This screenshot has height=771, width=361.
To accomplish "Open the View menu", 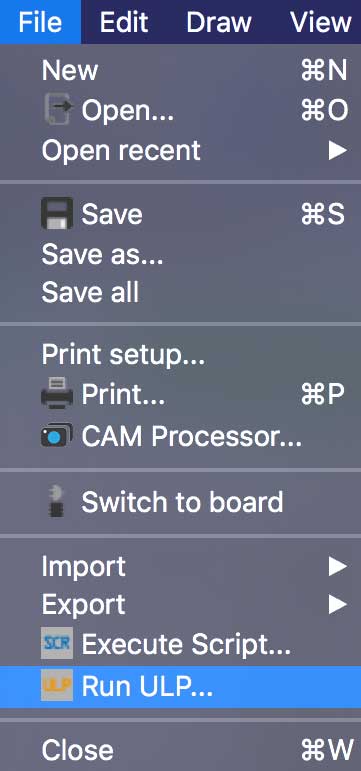I will [x=321, y=22].
